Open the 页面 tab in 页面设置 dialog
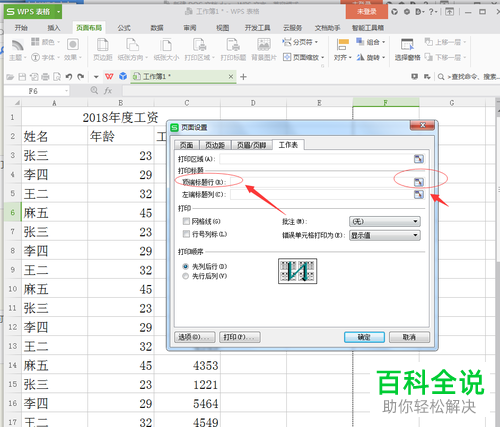The image size is (500, 427). pos(187,145)
